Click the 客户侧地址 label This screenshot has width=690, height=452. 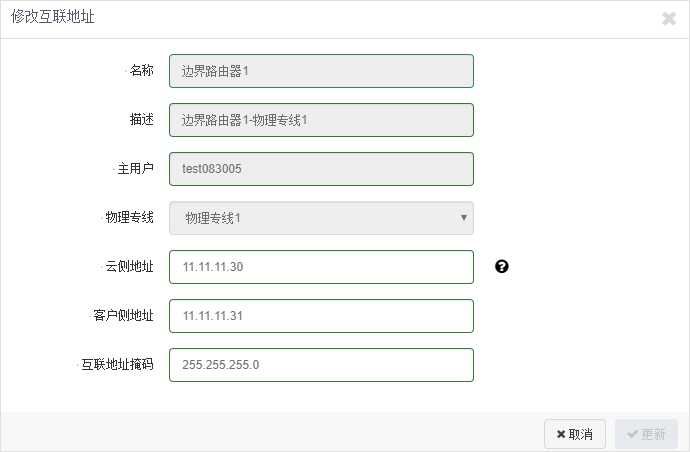(123, 316)
